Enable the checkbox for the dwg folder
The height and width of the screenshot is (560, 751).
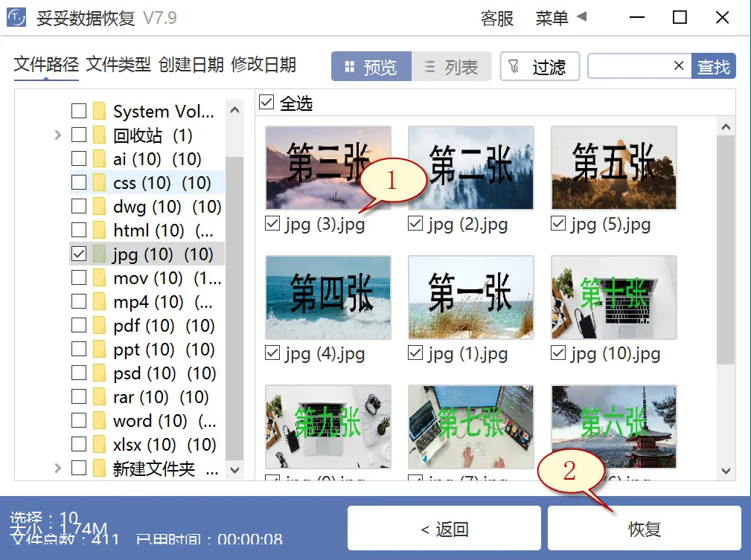pyautogui.click(x=80, y=206)
